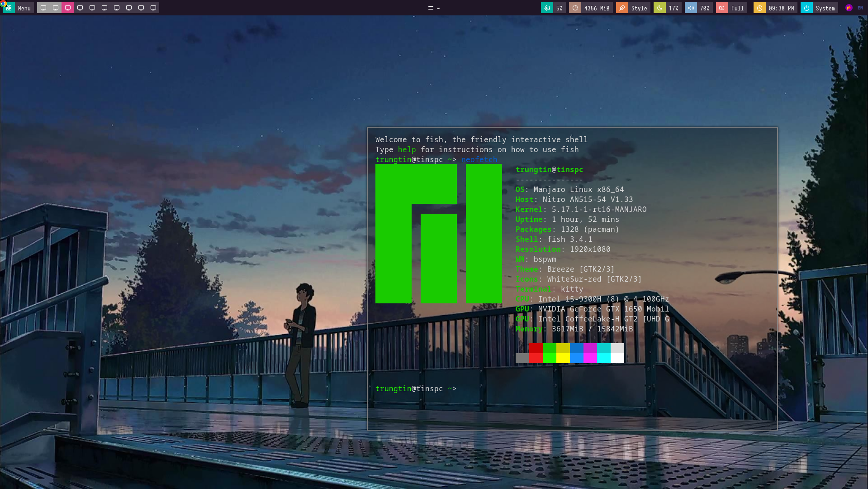868x489 pixels.
Task: Switch to the fourth workspace monitor icon
Action: pos(80,8)
